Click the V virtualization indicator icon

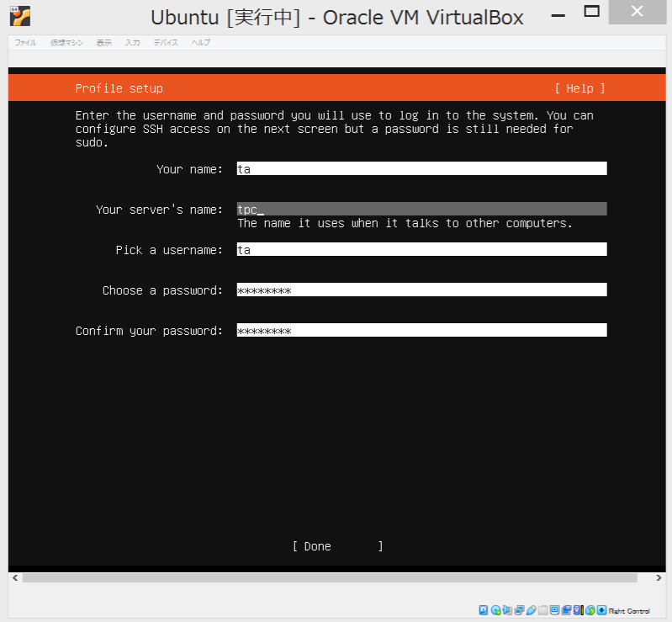click(578, 610)
